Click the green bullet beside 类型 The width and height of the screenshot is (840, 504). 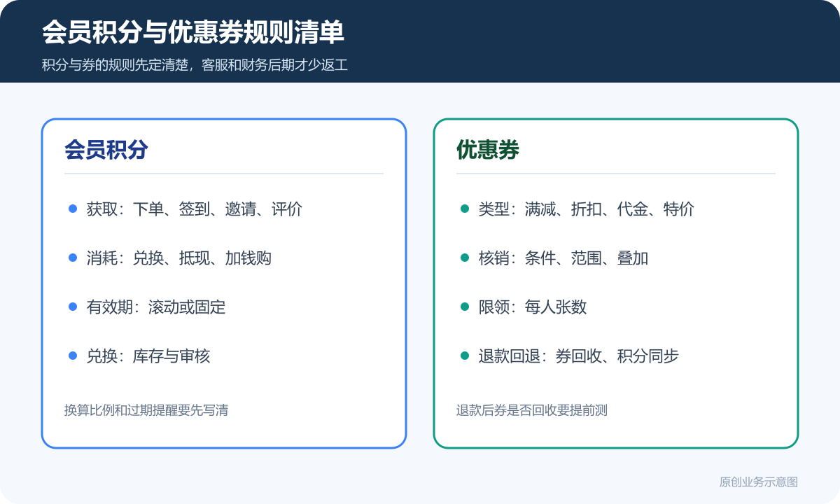[465, 209]
